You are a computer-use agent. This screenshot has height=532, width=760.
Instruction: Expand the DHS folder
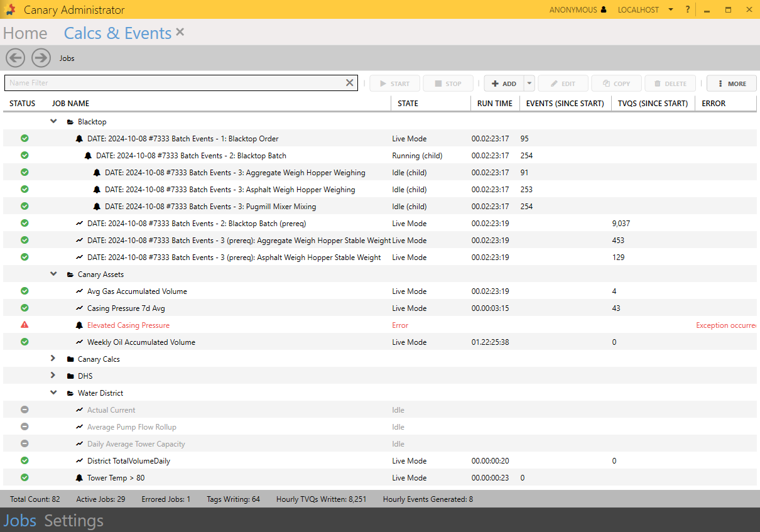(x=53, y=376)
